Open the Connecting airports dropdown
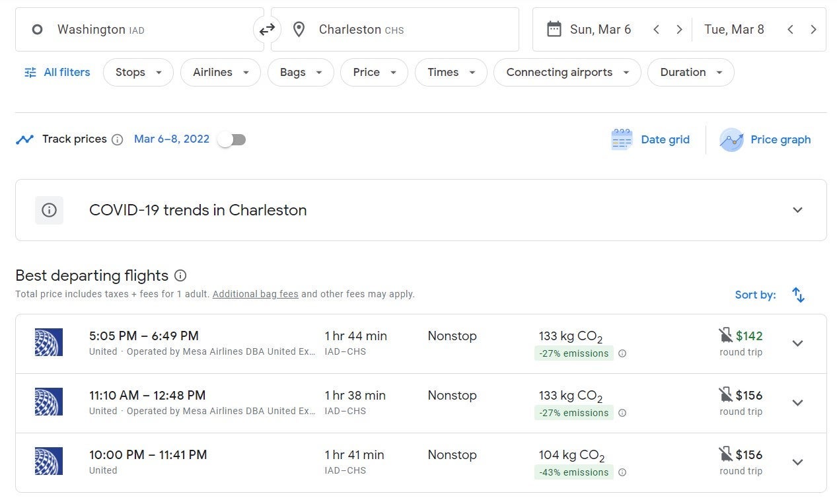 [567, 73]
